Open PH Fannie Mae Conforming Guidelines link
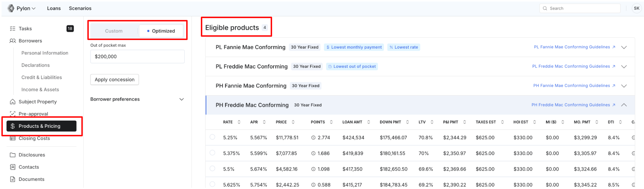 574,85
